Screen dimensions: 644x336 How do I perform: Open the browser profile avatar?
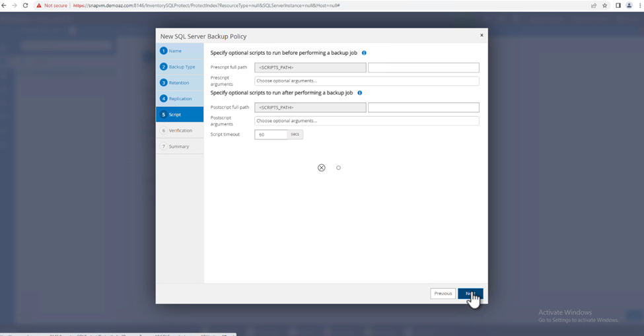[x=629, y=6]
